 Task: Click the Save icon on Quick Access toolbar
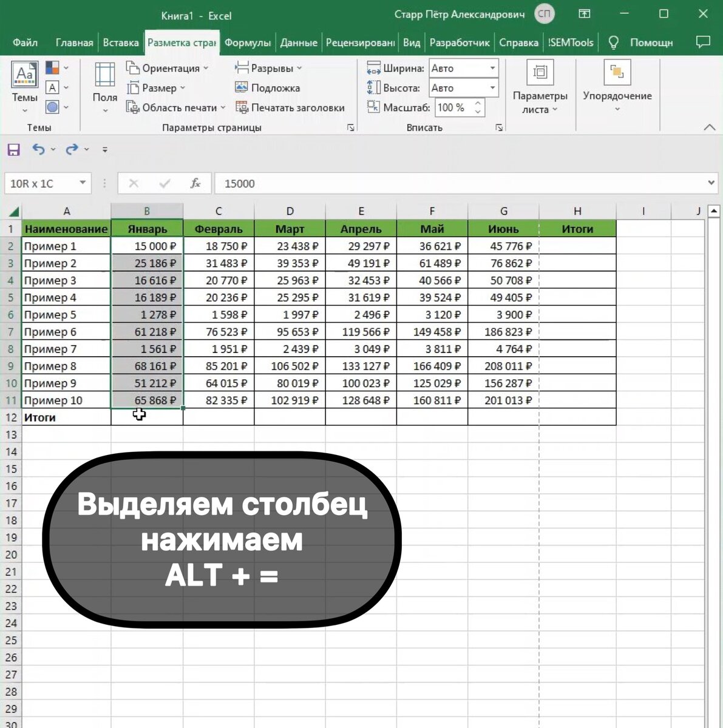tap(13, 150)
